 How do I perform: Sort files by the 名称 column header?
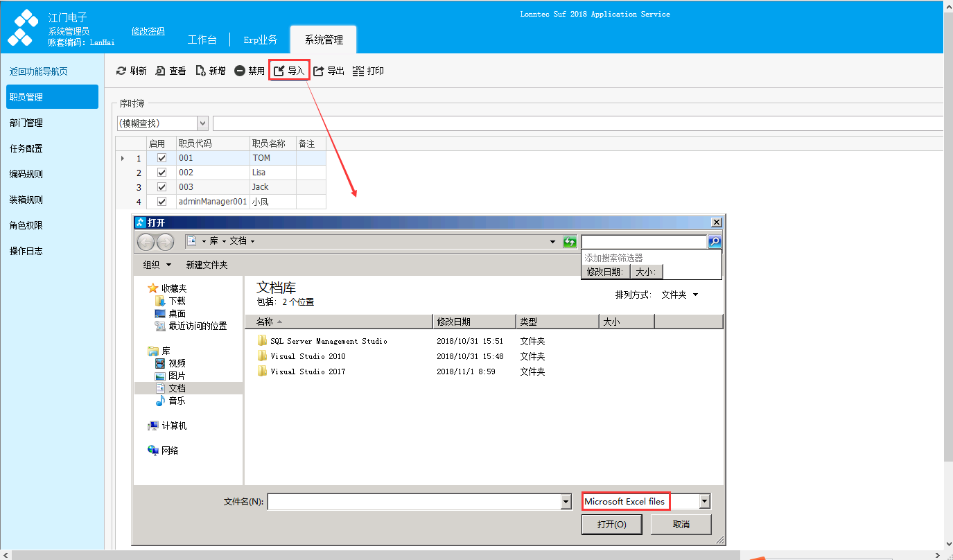tap(339, 322)
